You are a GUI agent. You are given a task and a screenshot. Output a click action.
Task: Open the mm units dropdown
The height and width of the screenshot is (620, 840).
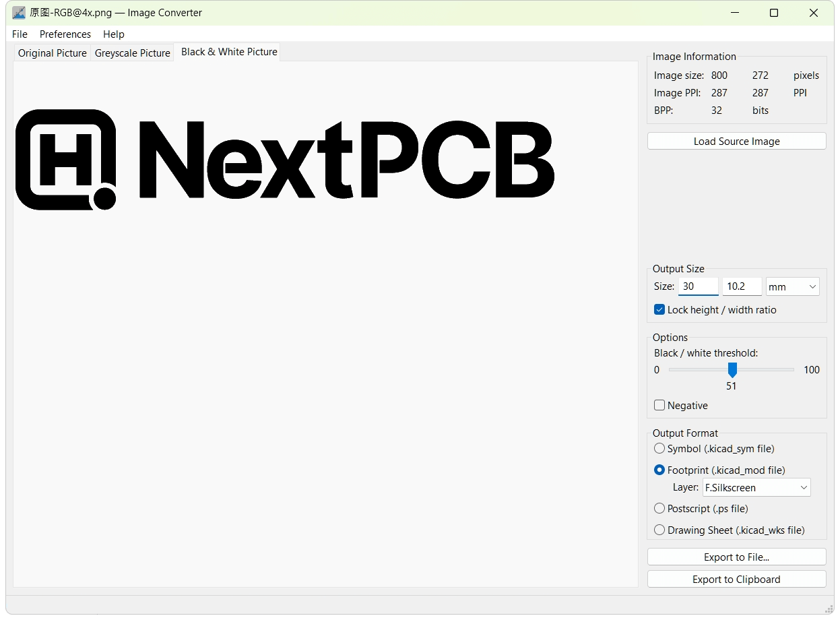tap(792, 287)
